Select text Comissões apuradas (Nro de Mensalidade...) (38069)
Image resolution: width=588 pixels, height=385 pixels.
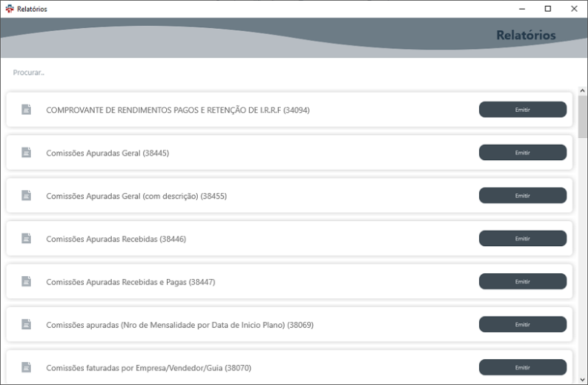[x=179, y=325]
